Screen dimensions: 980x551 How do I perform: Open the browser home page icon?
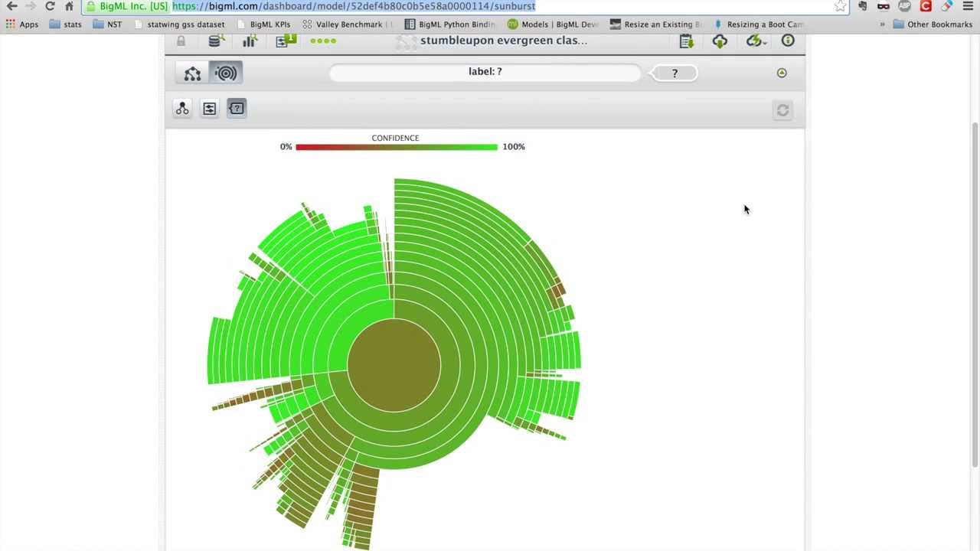pos(69,6)
